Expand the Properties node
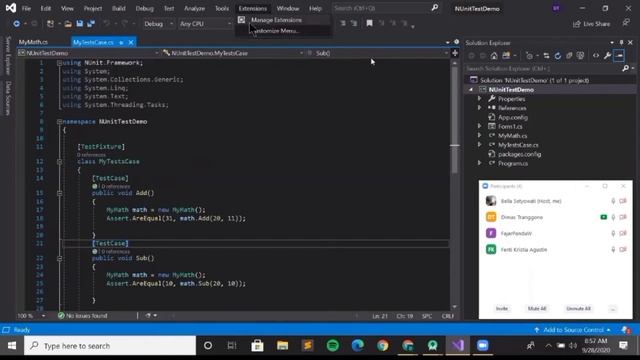 tap(480, 99)
